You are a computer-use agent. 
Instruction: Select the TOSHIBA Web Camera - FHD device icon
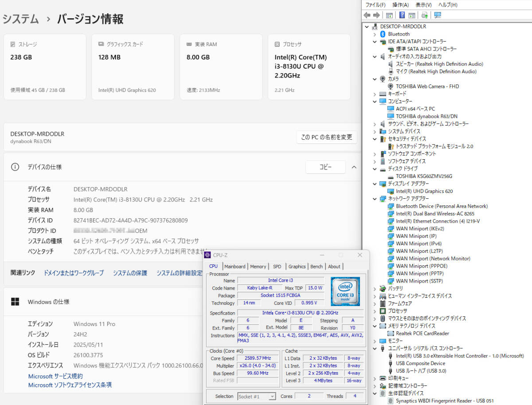pyautogui.click(x=391, y=87)
